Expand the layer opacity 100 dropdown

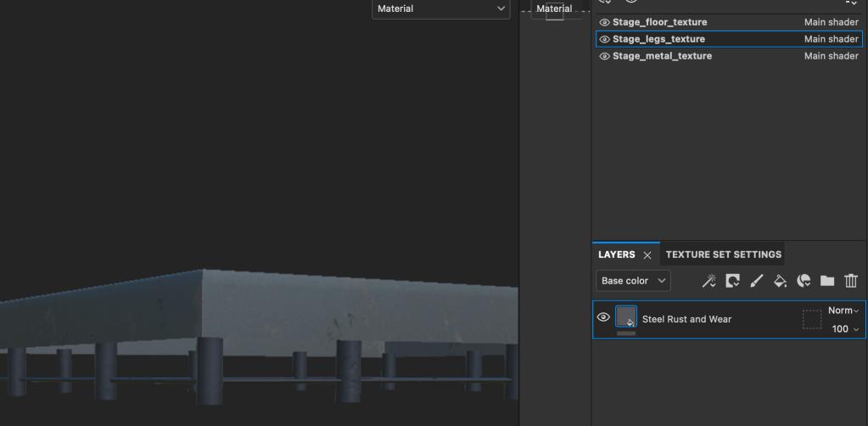845,329
